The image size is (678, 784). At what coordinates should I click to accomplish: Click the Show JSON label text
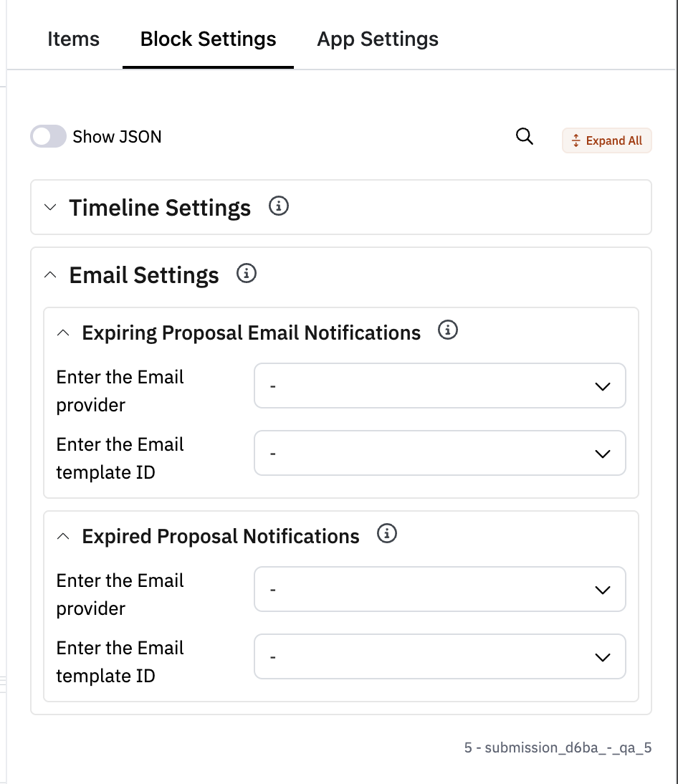(117, 137)
